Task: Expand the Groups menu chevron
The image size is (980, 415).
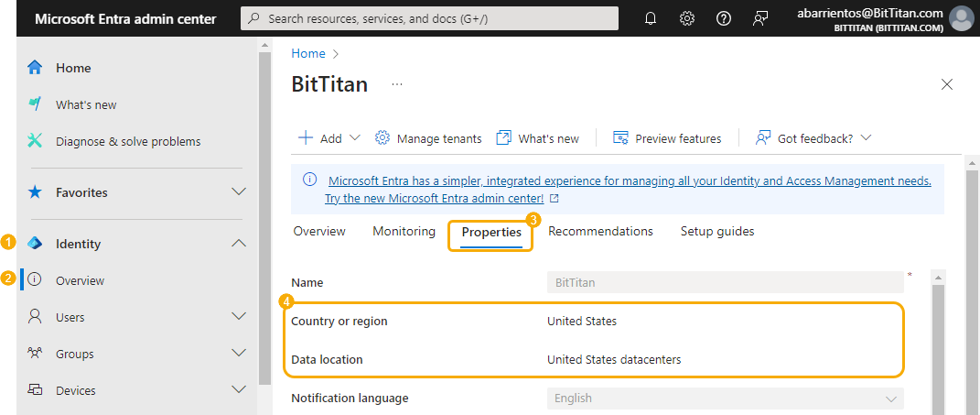Action: point(239,354)
